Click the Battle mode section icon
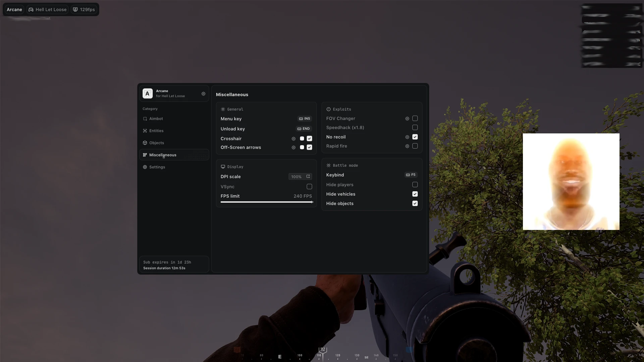Image resolution: width=644 pixels, height=362 pixels. (329, 165)
